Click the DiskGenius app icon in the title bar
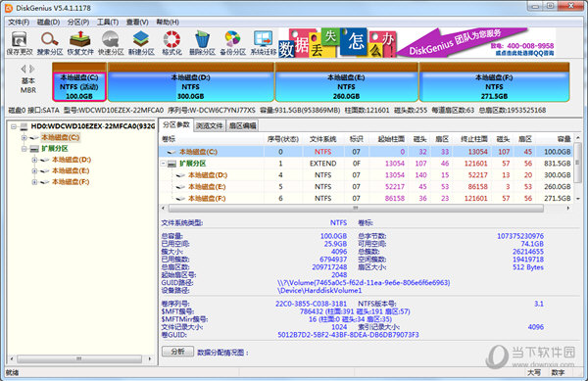Viewport: 588px width, 381px height. pyautogui.click(x=8, y=8)
